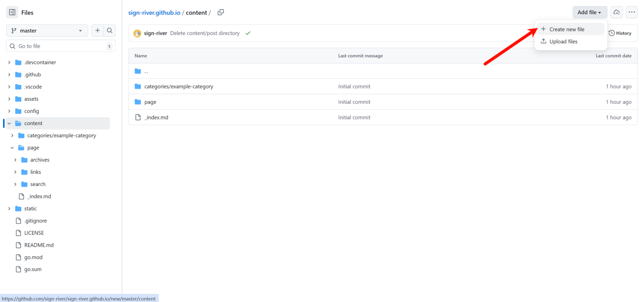Expand the .vscode folder chevron
The width and height of the screenshot is (644, 302).
click(9, 87)
